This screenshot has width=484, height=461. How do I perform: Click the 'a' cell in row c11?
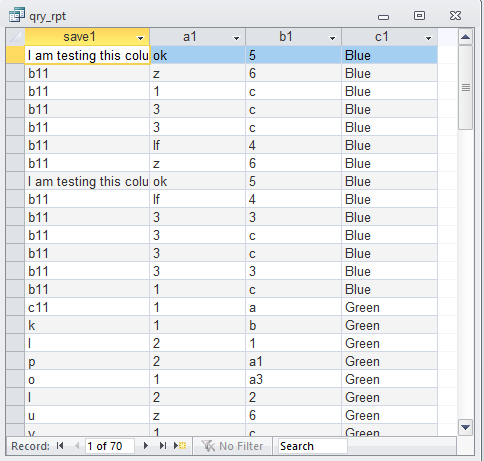[294, 307]
